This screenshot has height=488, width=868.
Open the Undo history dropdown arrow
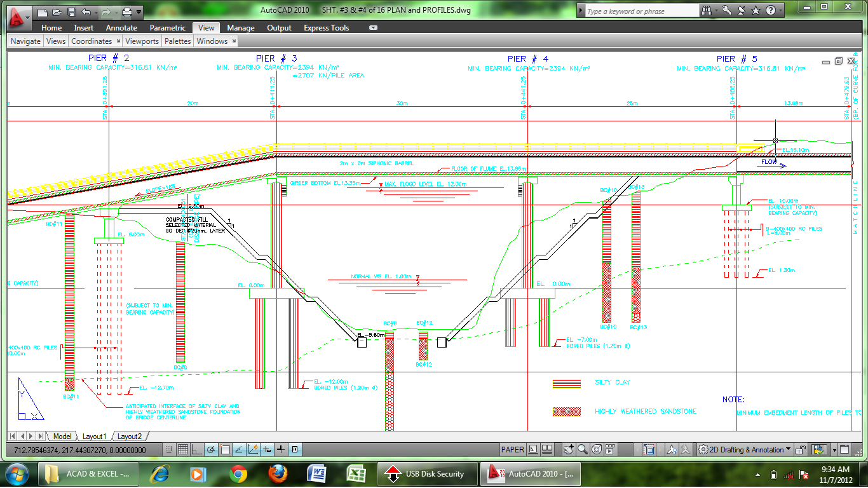96,13
